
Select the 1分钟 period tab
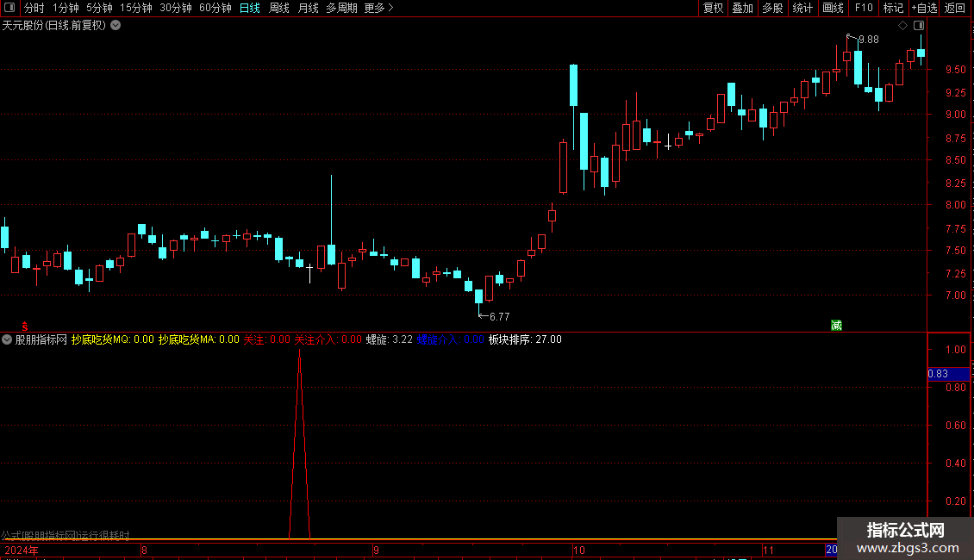pos(66,8)
